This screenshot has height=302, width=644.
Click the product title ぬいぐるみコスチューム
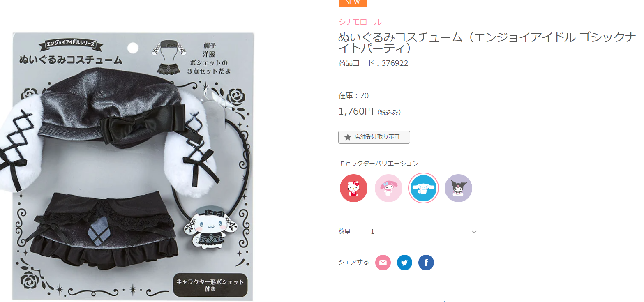pyautogui.click(x=487, y=43)
